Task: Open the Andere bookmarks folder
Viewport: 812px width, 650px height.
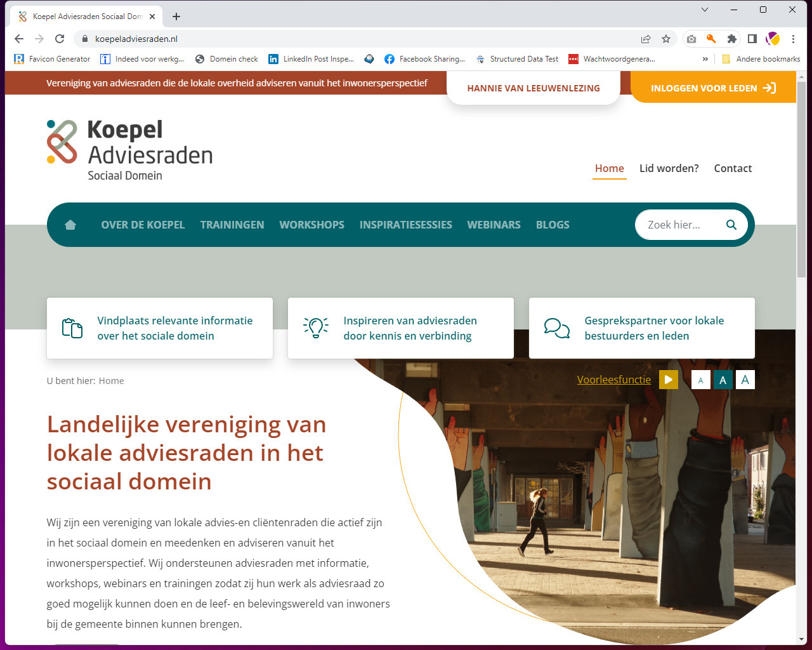Action: tap(761, 59)
